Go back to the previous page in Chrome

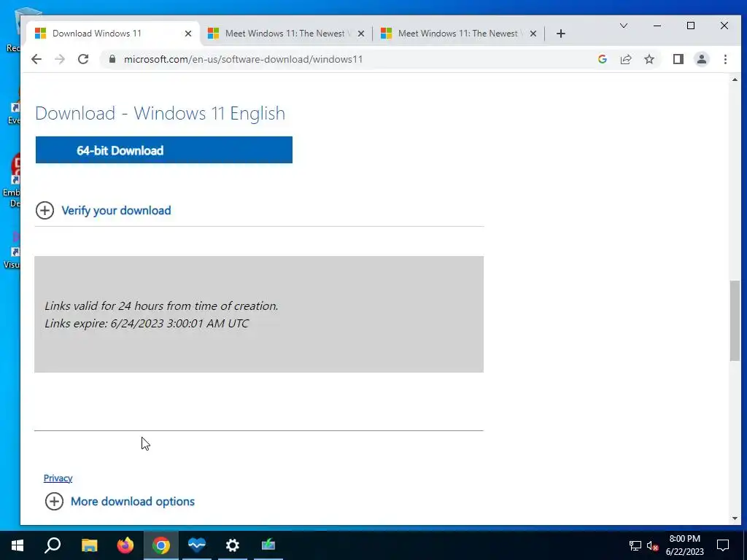[x=36, y=59]
